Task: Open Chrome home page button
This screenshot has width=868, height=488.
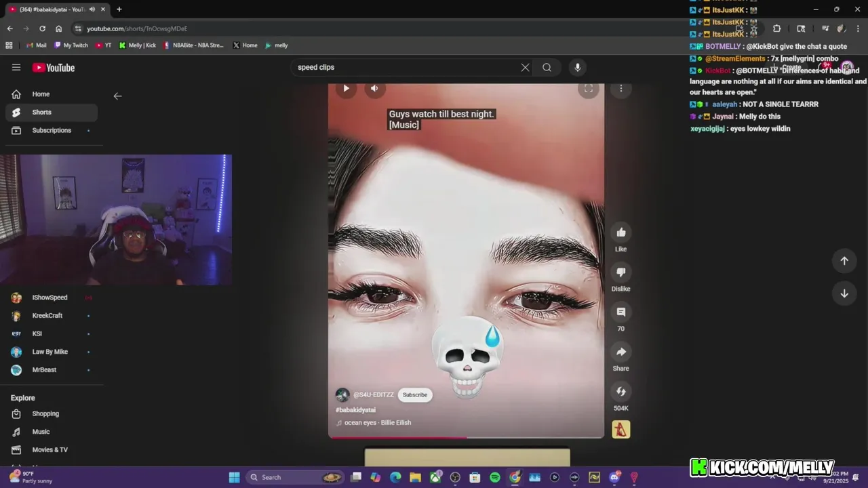Action: [58, 28]
